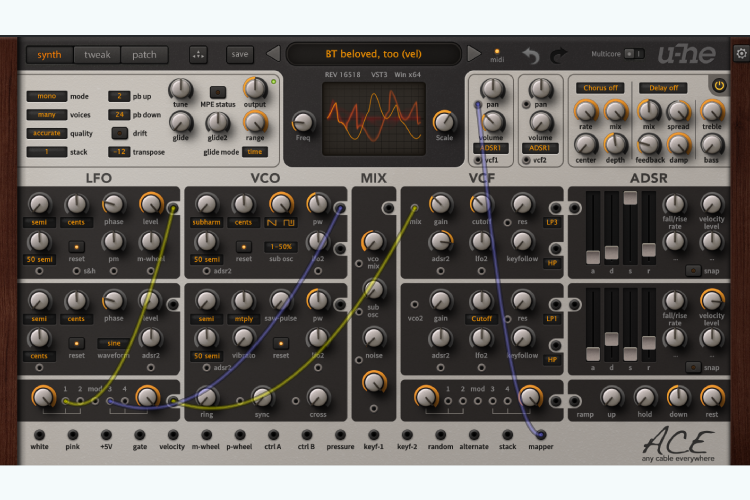This screenshot has width=750, height=500.
Task: Click the +5V output jack
Action: pos(106,434)
